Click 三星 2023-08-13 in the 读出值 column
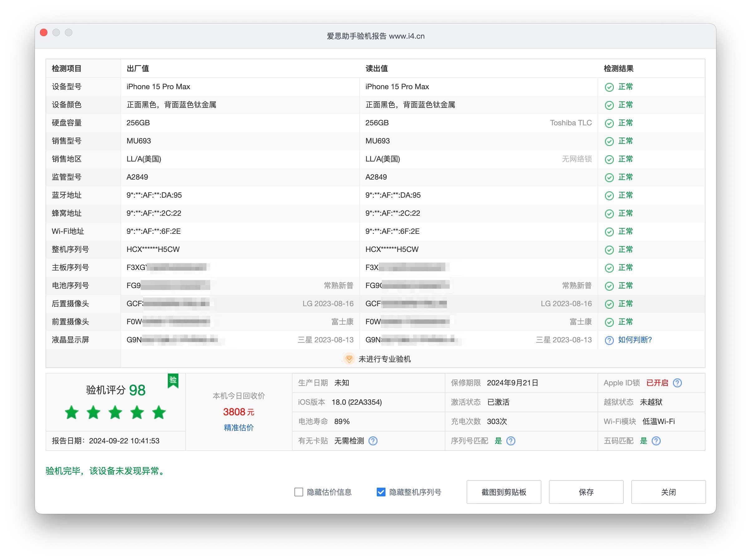Image resolution: width=751 pixels, height=560 pixels. coord(564,340)
